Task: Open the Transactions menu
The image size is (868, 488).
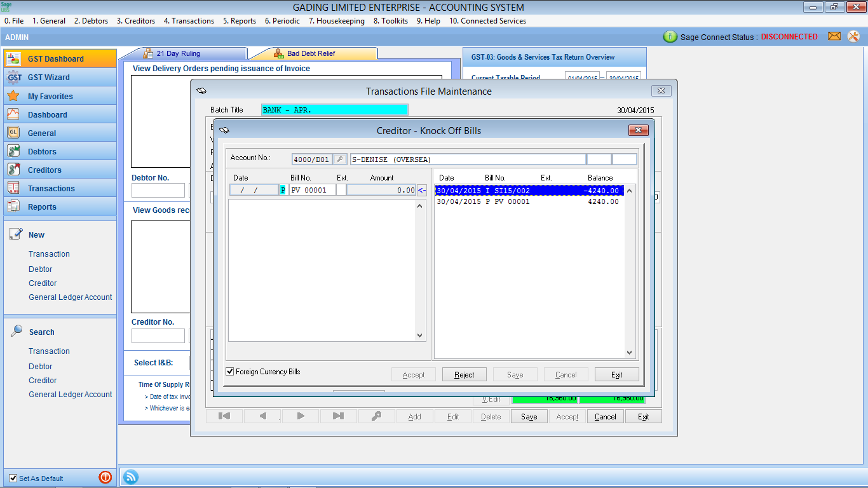Action: coord(189,21)
